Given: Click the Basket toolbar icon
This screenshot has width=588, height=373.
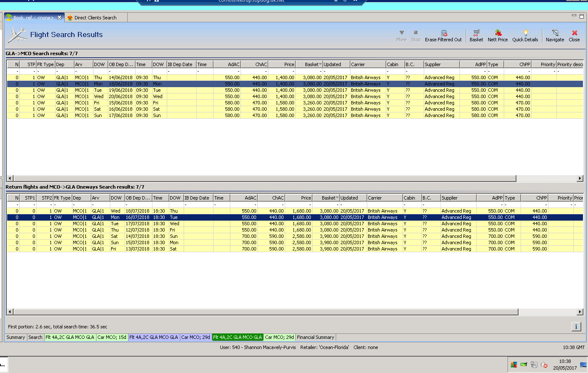Looking at the screenshot, I should tap(476, 33).
